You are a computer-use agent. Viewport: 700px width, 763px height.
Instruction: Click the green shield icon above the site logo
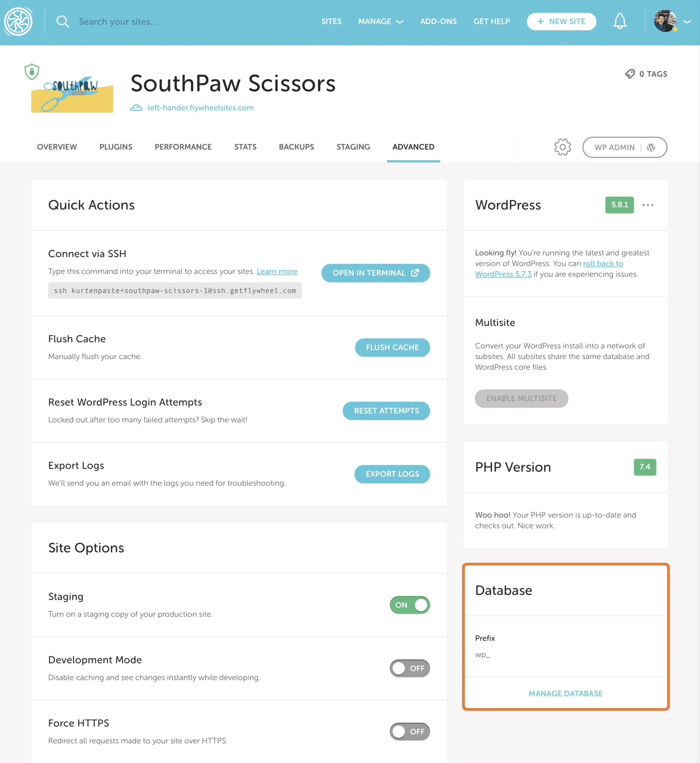click(32, 71)
